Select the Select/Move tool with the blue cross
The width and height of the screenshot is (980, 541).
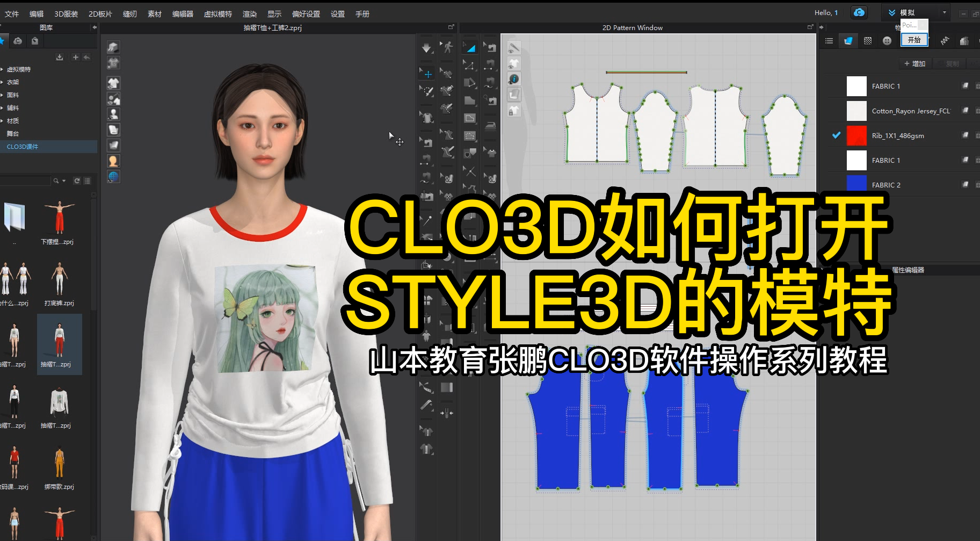[426, 74]
